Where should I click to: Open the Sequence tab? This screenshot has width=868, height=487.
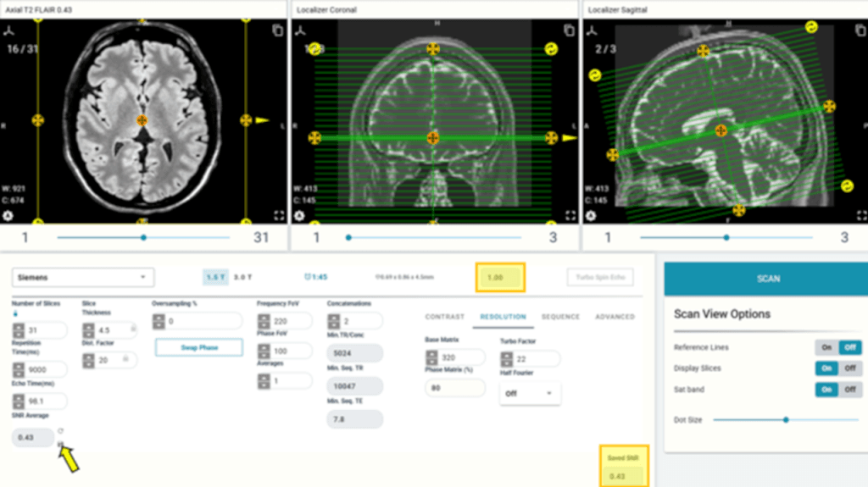click(x=560, y=317)
